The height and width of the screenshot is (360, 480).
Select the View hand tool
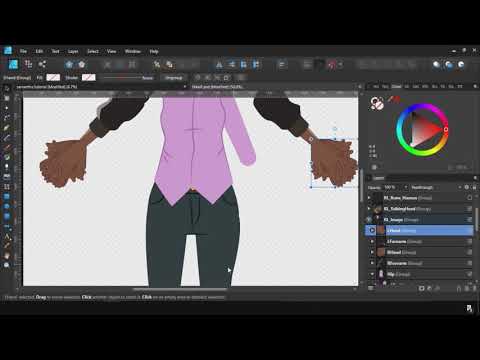7,256
